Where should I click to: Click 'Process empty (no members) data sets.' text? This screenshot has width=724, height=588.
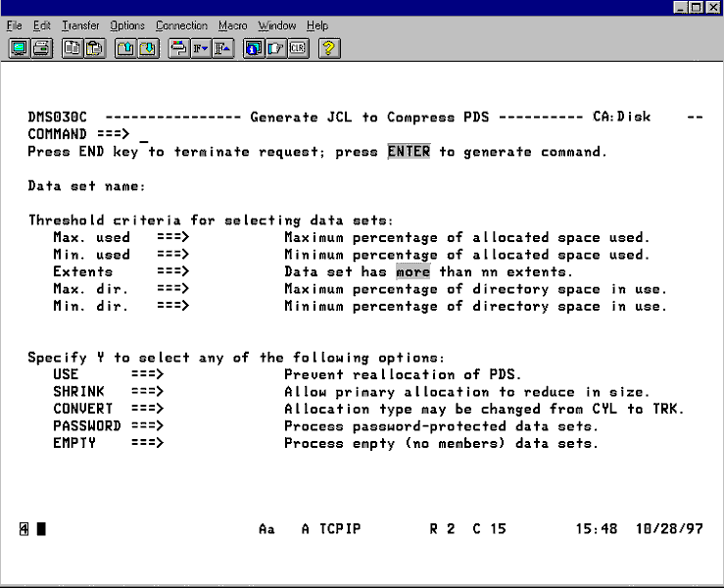pyautogui.click(x=441, y=443)
